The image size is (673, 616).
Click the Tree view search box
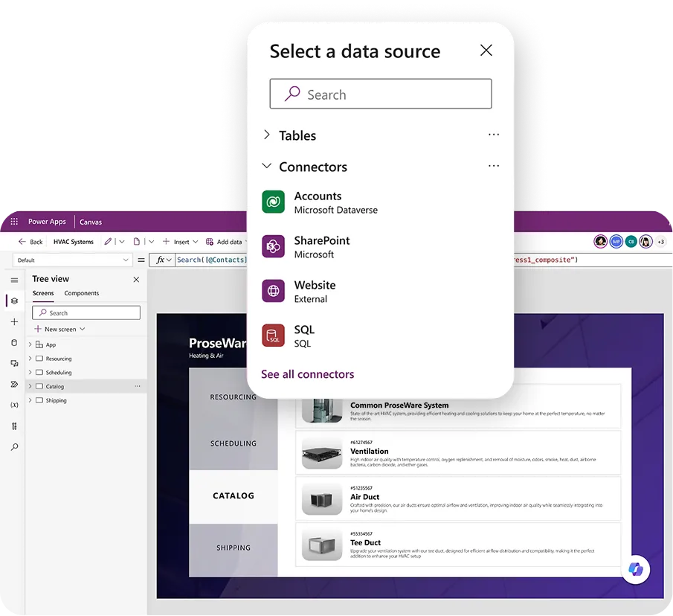[86, 312]
